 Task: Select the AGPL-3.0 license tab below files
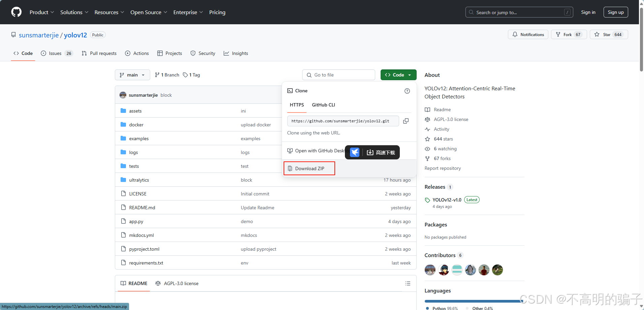pyautogui.click(x=177, y=283)
